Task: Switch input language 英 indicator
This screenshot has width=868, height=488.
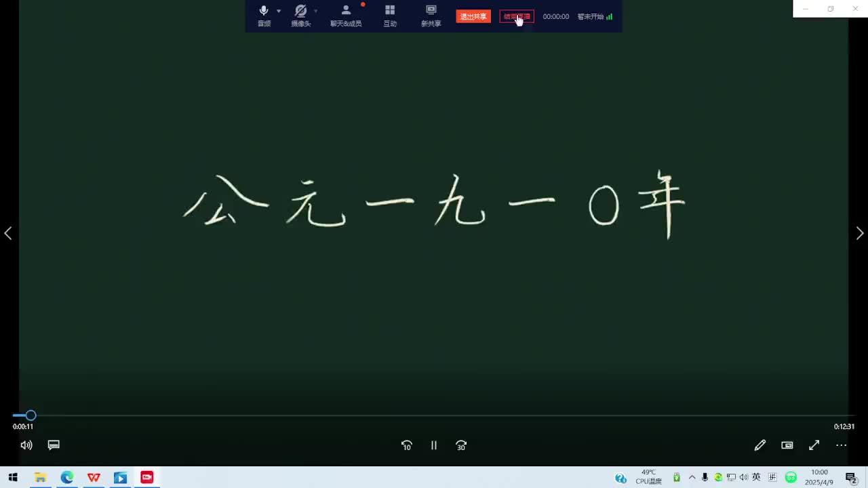Action: point(757,478)
